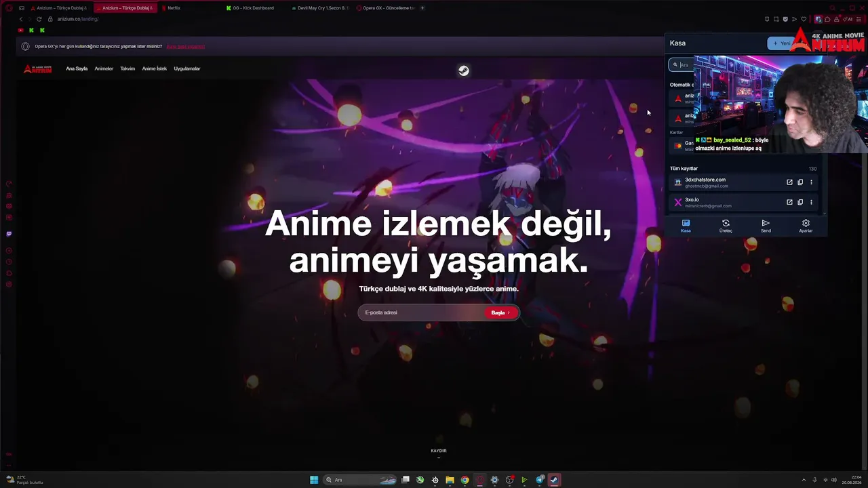868x488 pixels.
Task: Open the weather widget in taskbar
Action: 24,480
